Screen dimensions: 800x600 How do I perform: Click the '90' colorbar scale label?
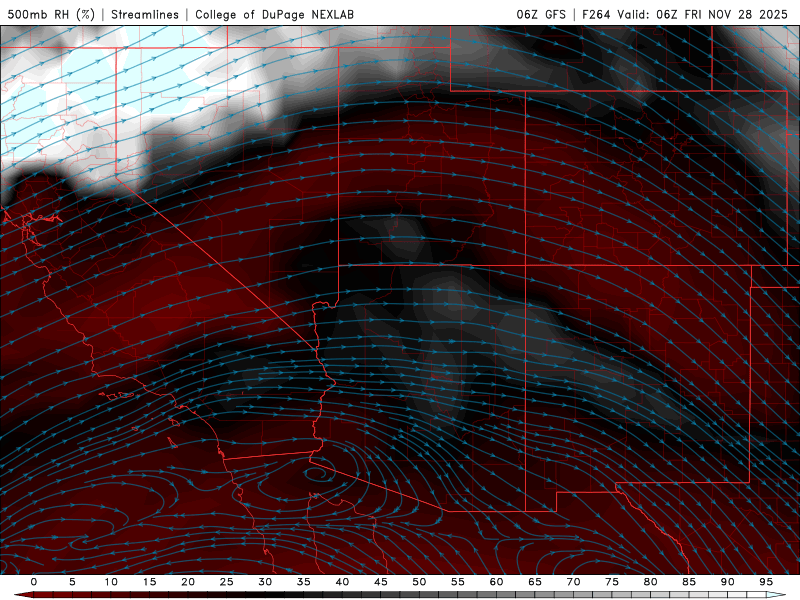(x=727, y=582)
